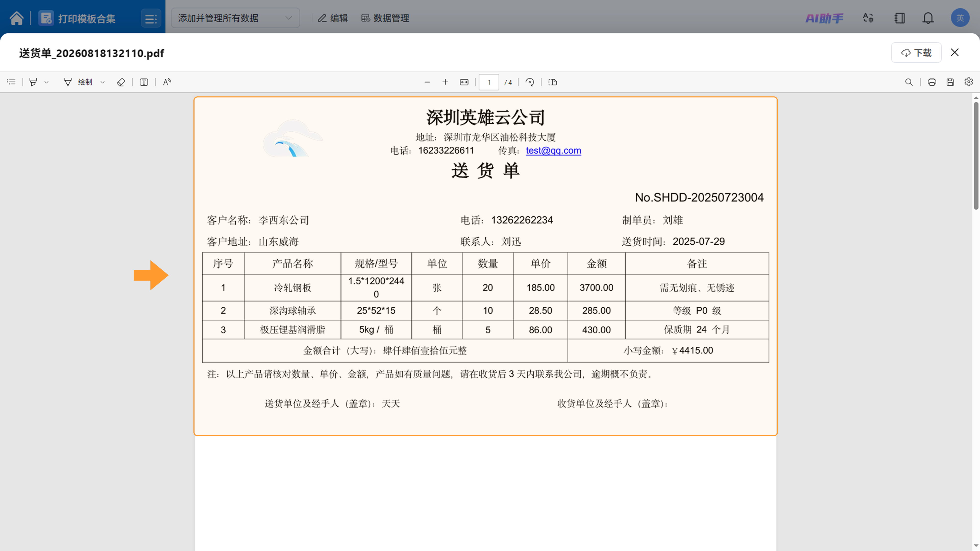Click the amount cell 3700.00

pos(596,288)
